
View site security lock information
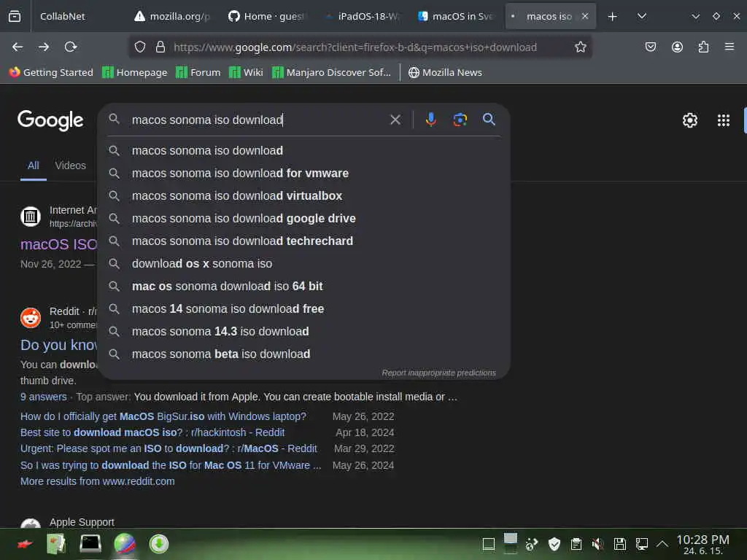click(x=160, y=47)
